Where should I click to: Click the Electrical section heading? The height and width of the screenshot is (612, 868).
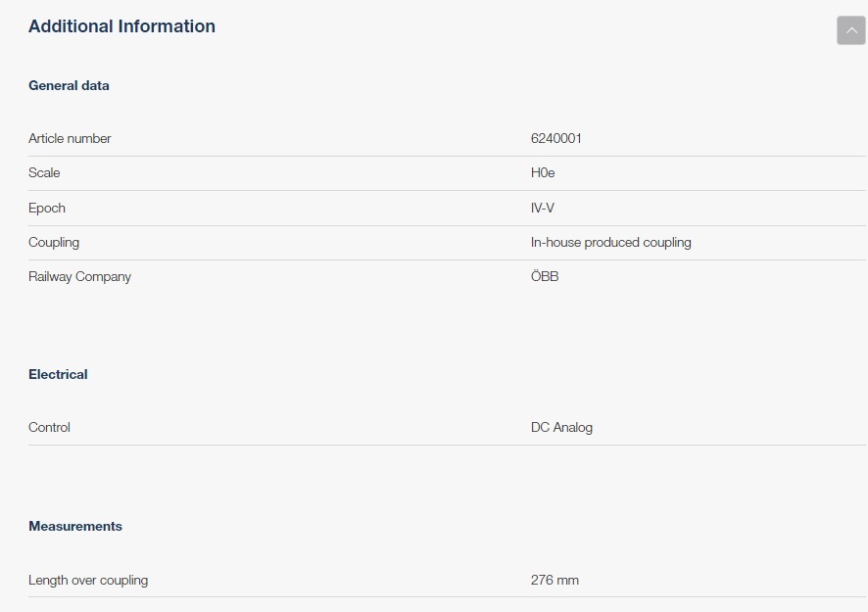(x=58, y=375)
